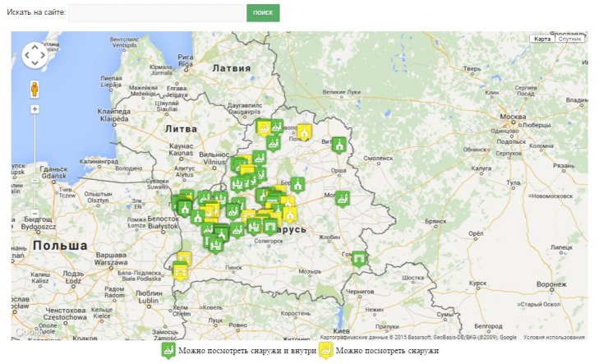
Task: Switch to the Спутник satellite view
Action: [570, 39]
